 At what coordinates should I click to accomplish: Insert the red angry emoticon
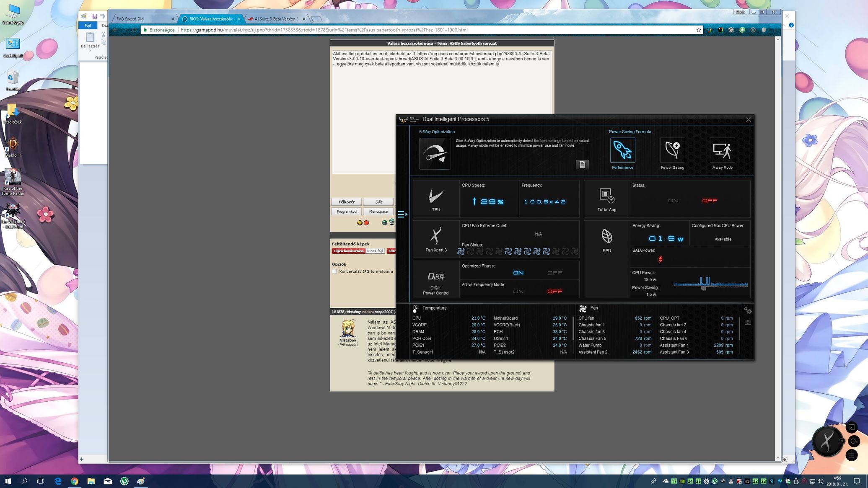click(x=366, y=223)
